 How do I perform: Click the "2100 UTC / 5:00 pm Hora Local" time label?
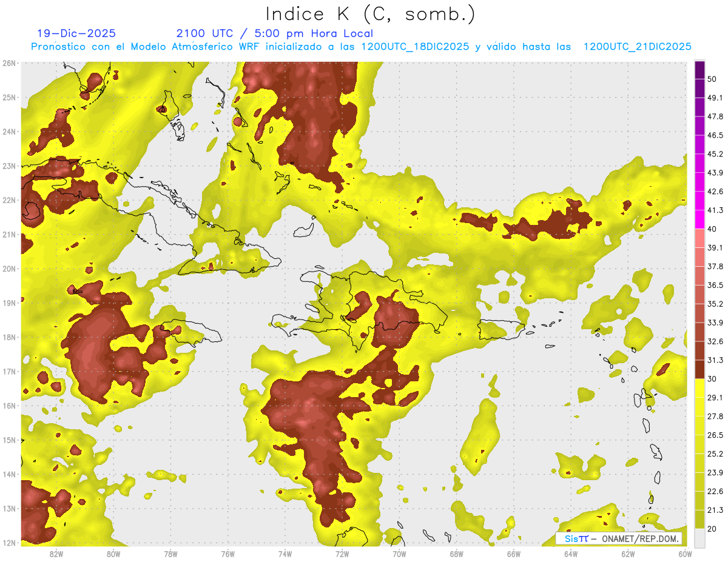click(274, 33)
